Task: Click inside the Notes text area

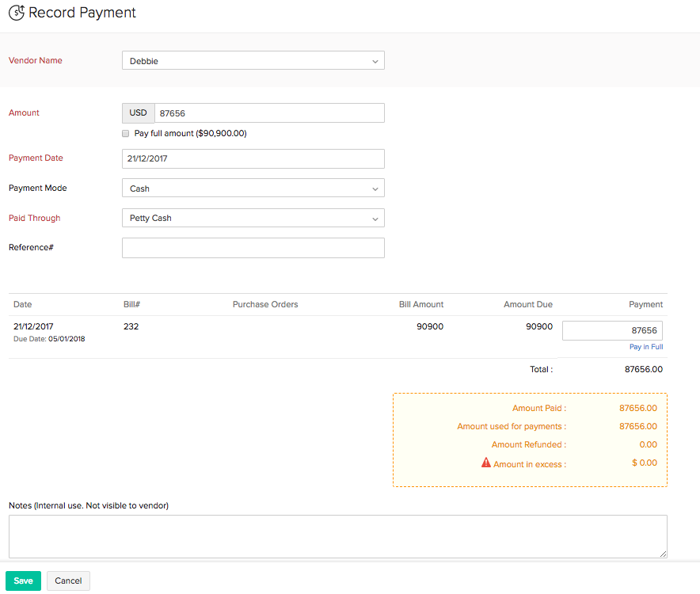Action: coord(337,536)
